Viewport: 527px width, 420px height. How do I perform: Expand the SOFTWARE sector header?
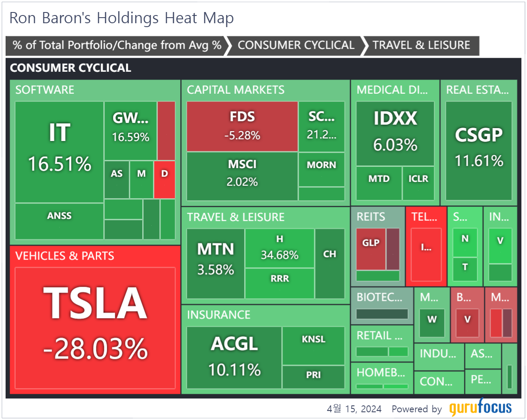tap(45, 90)
